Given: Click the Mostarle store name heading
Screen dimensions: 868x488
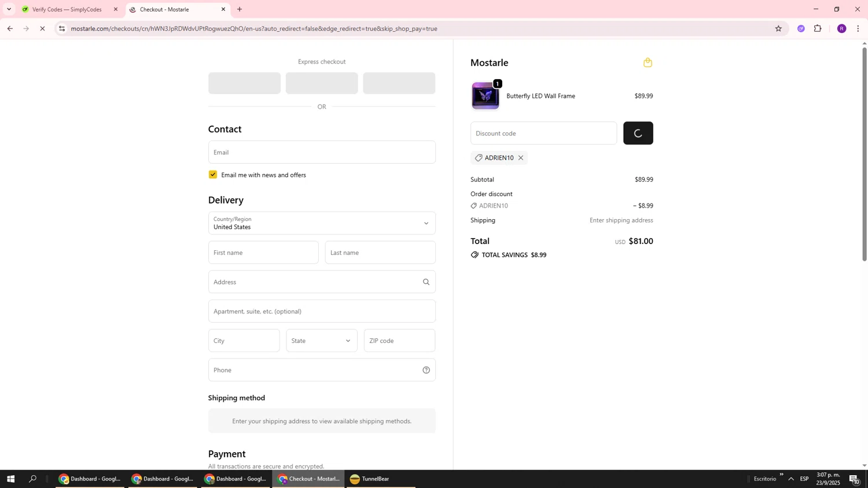Looking at the screenshot, I should (x=489, y=62).
